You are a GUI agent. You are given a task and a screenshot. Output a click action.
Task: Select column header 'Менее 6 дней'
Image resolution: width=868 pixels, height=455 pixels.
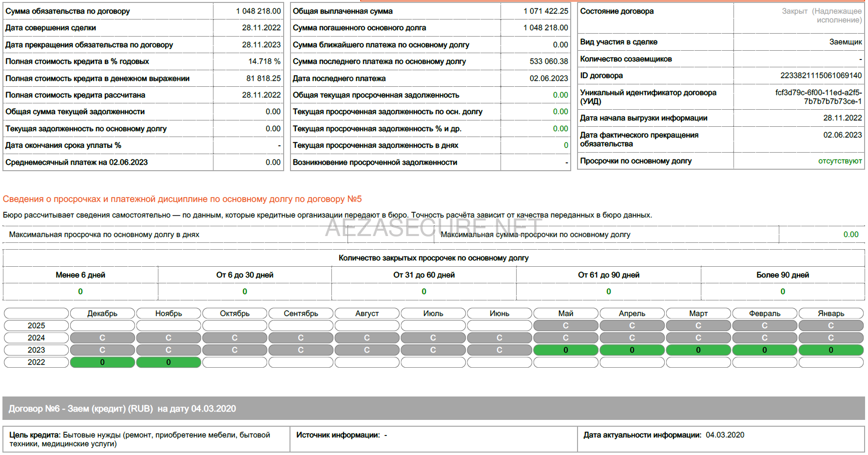click(80, 275)
